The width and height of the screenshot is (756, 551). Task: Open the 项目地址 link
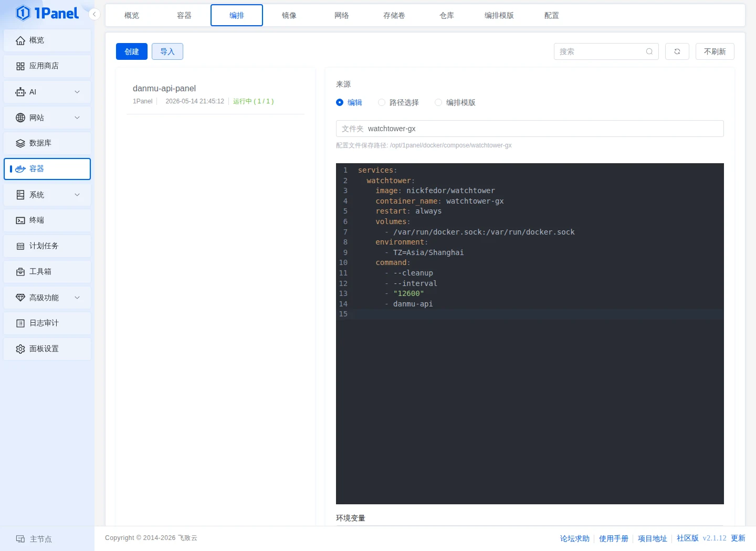pos(653,538)
